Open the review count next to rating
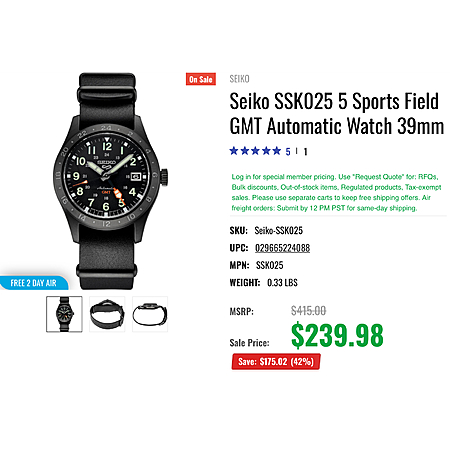 pyautogui.click(x=305, y=152)
